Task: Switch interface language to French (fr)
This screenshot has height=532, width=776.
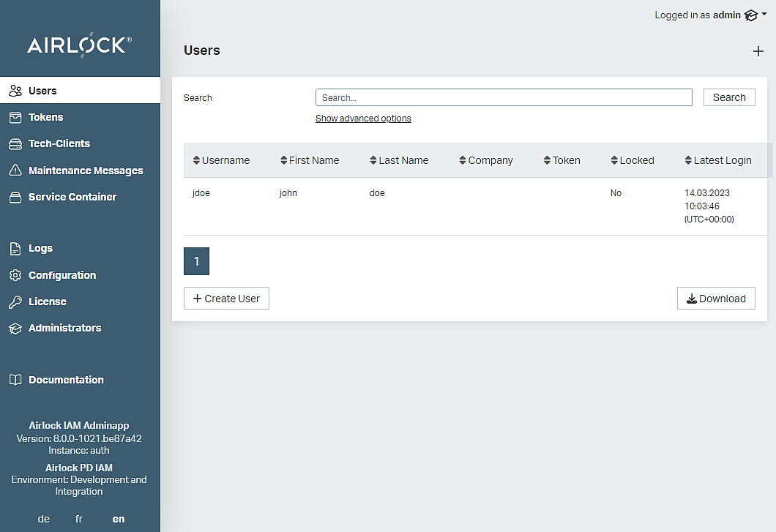Action: click(79, 519)
